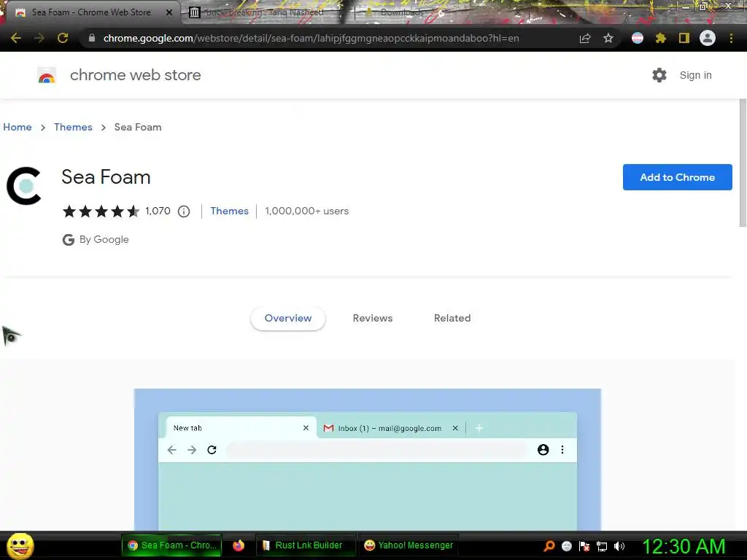747x560 pixels.
Task: Add Sea Foam theme to Chrome
Action: click(678, 177)
